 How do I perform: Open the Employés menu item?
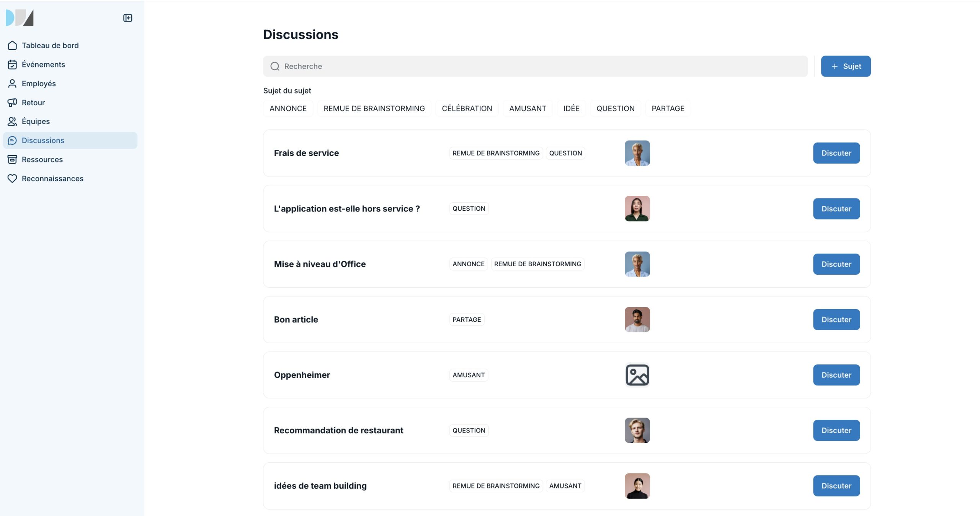coord(39,84)
